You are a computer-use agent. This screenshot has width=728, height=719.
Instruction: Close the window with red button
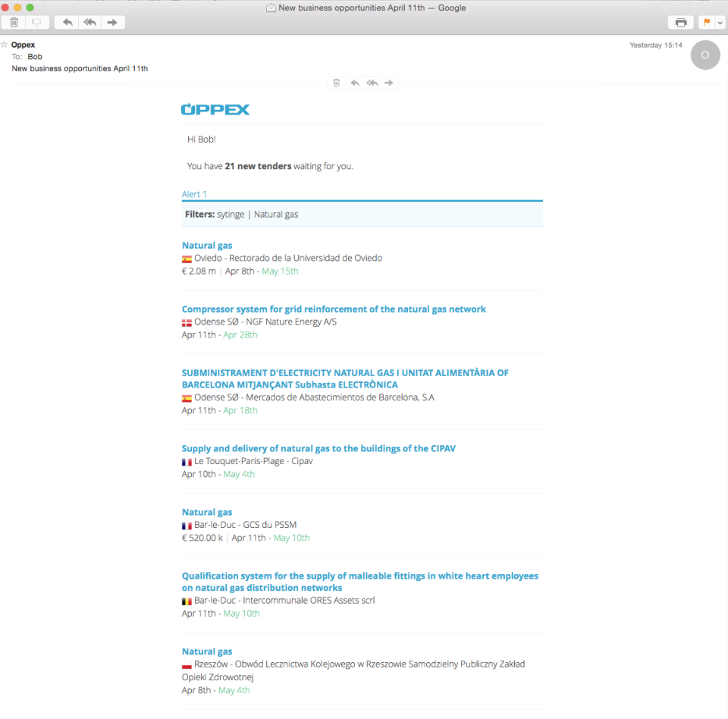tap(5, 8)
